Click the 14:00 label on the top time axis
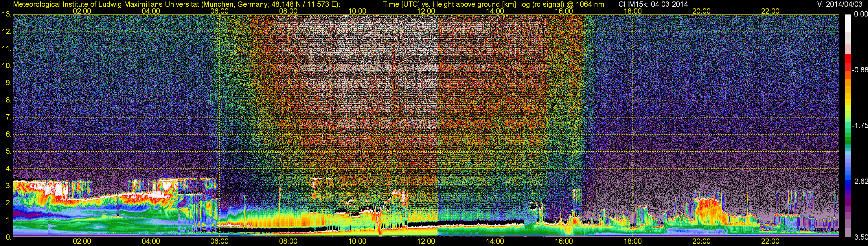Image resolution: width=868 pixels, height=246 pixels. pos(495,11)
